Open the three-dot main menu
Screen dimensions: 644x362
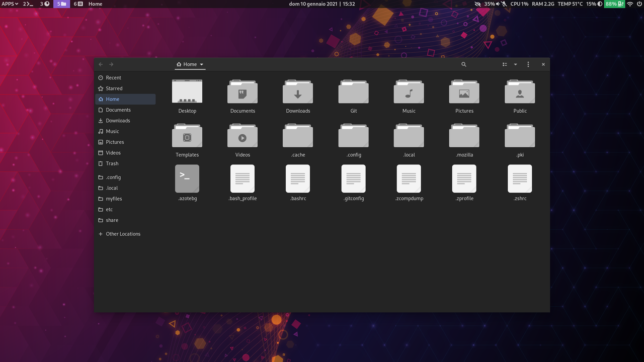(x=528, y=64)
